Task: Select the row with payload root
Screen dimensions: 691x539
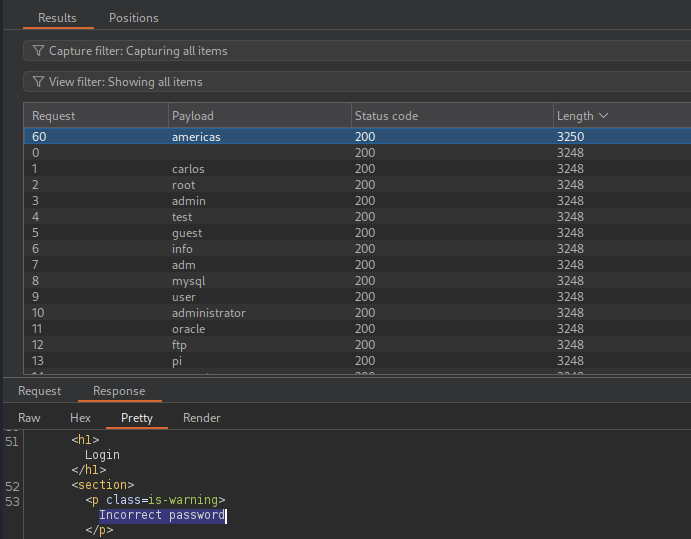Action: click(357, 185)
